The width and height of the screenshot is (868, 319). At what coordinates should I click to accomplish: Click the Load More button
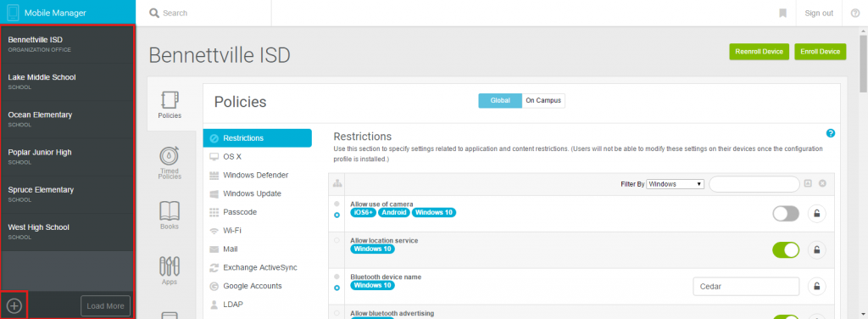click(105, 305)
